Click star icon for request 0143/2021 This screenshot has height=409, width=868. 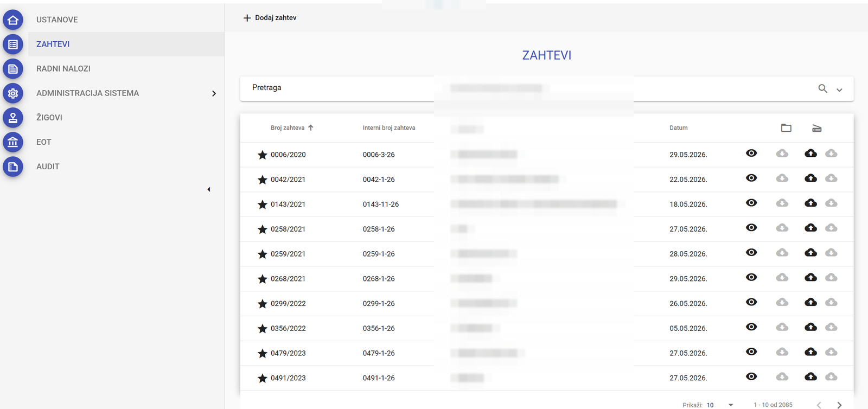pos(263,204)
